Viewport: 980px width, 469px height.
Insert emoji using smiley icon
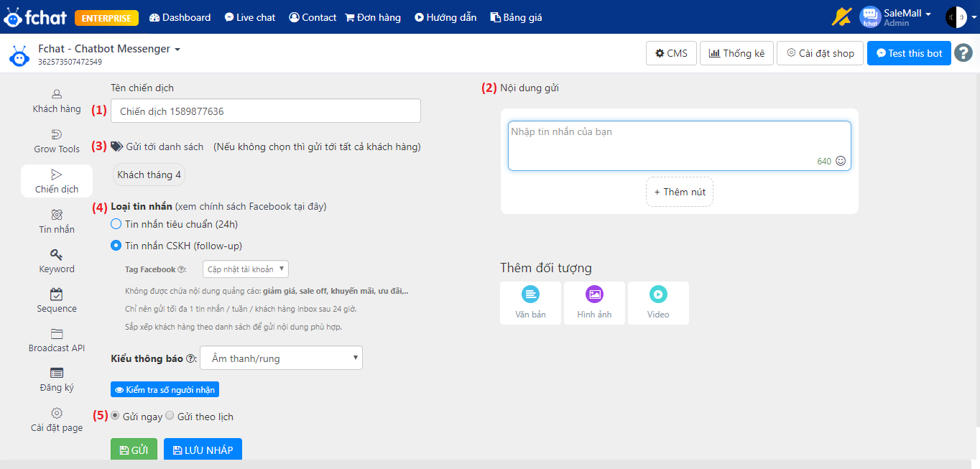pyautogui.click(x=841, y=162)
